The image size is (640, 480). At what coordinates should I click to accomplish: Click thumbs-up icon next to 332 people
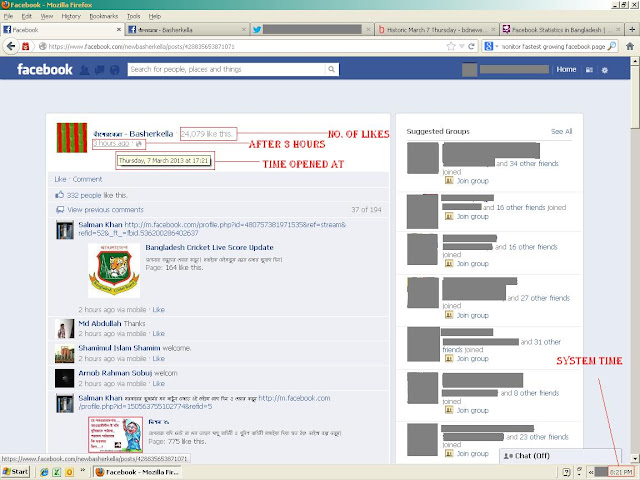pos(60,195)
